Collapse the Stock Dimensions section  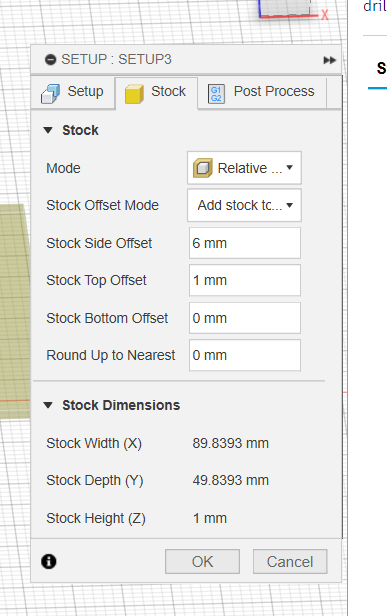click(x=48, y=405)
